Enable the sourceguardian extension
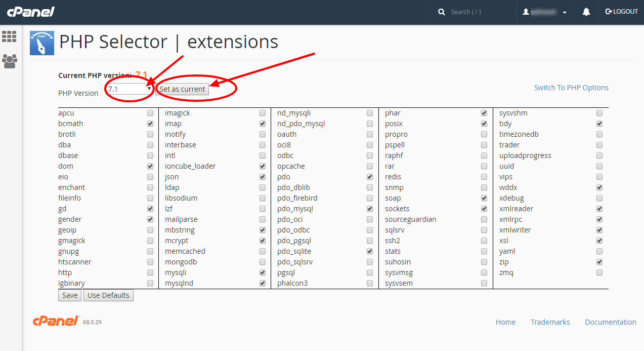The height and width of the screenshot is (351, 644). pyautogui.click(x=484, y=219)
